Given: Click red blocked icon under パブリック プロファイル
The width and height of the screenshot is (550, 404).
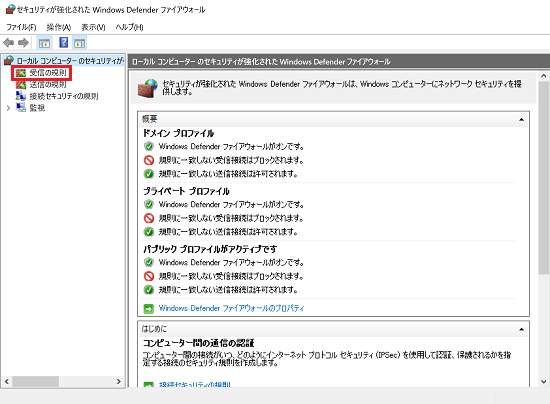Looking at the screenshot, I should [x=149, y=276].
